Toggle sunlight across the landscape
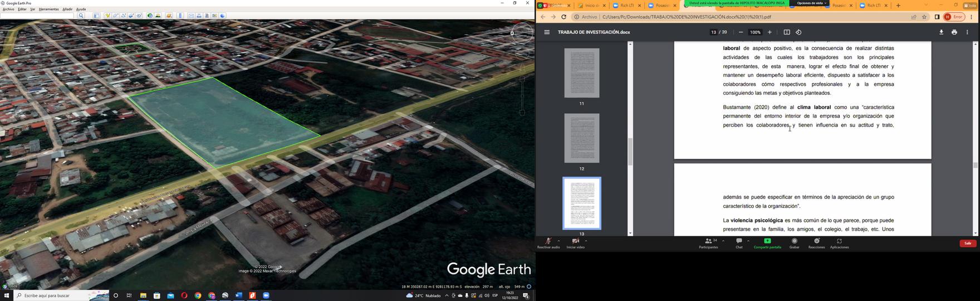 point(158,16)
